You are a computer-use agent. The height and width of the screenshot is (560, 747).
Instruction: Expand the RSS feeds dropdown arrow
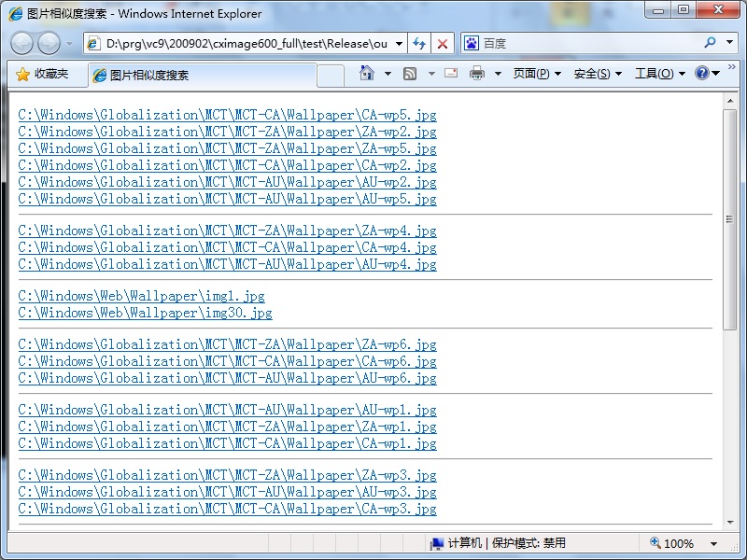[431, 74]
